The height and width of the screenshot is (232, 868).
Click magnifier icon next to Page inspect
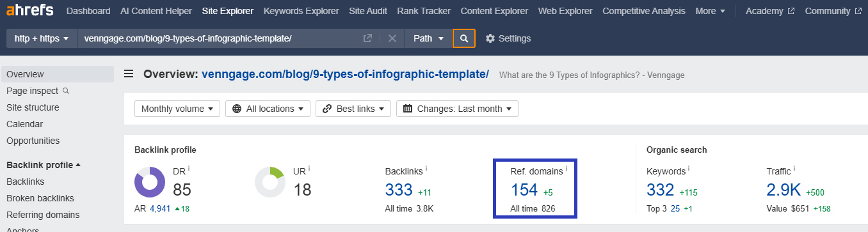(65, 91)
